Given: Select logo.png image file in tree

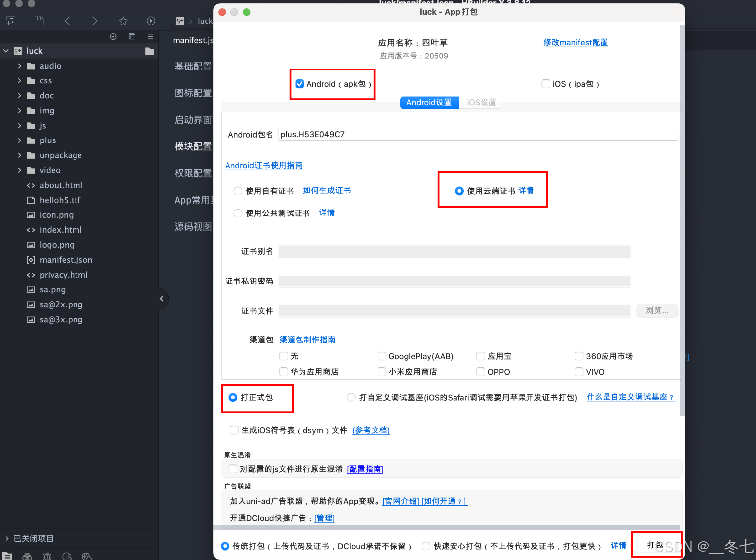Looking at the screenshot, I should 56,245.
